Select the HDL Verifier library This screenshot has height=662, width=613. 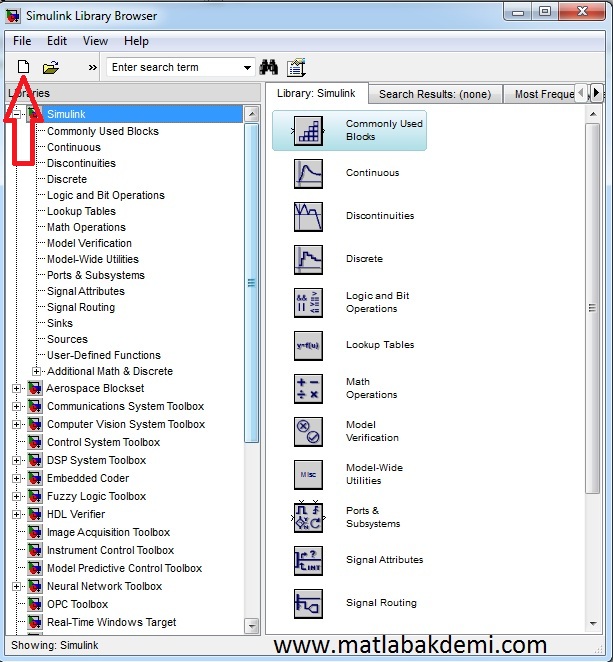pyautogui.click(x=76, y=514)
